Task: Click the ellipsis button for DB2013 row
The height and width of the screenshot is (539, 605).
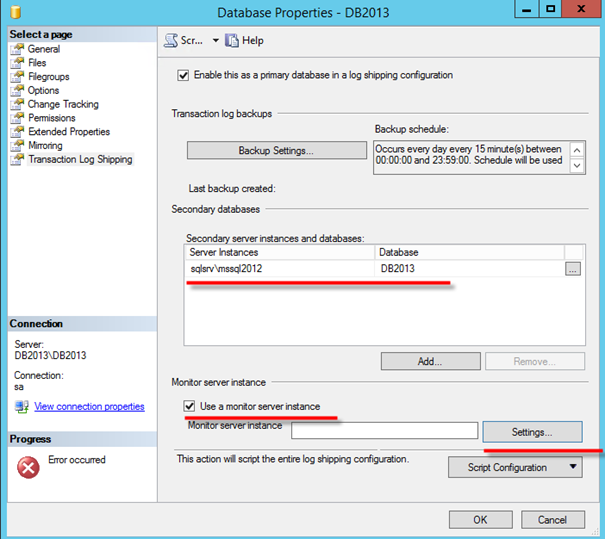Action: (x=572, y=268)
